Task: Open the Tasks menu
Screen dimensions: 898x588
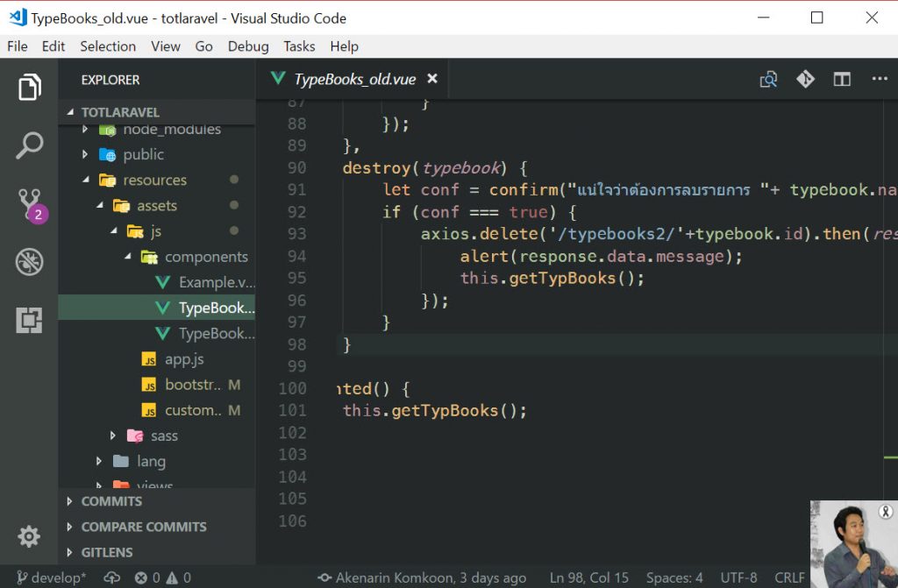Action: click(x=299, y=46)
